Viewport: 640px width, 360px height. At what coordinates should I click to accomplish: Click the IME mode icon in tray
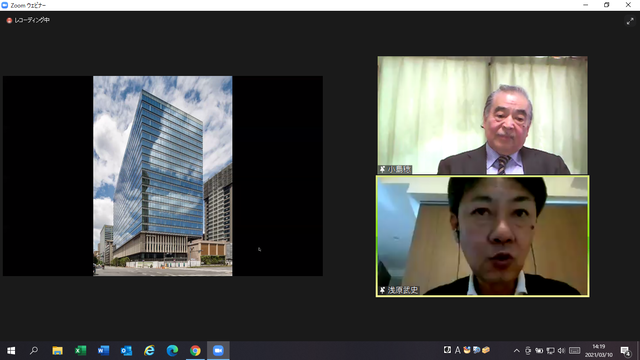447,350
